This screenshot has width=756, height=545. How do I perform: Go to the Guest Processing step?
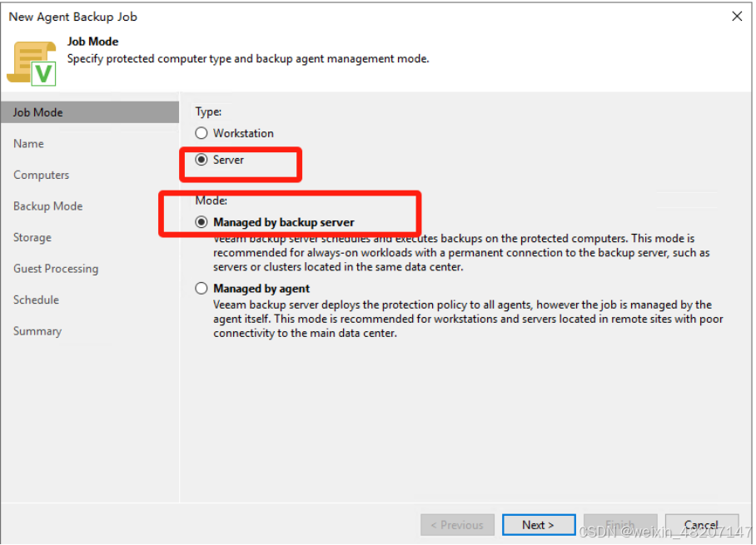[56, 269]
